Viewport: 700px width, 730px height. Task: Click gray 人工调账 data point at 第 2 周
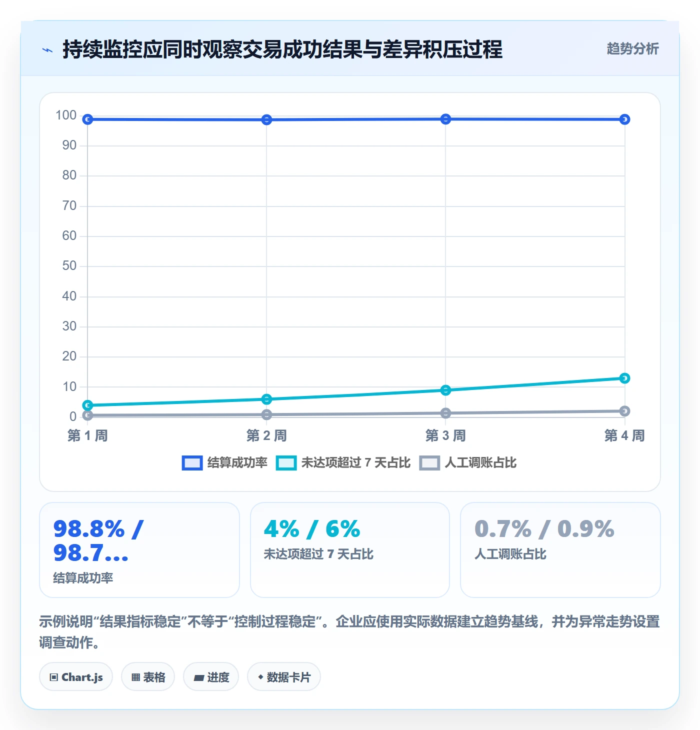266,414
